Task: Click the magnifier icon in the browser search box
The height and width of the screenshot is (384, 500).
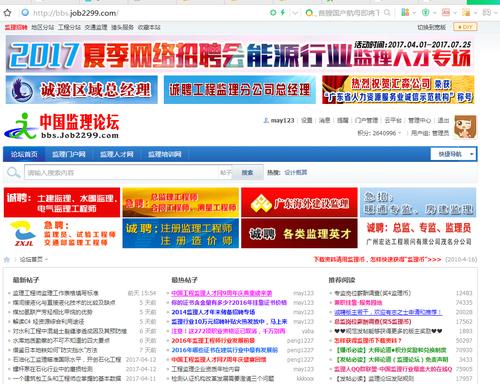Action: click(x=387, y=13)
